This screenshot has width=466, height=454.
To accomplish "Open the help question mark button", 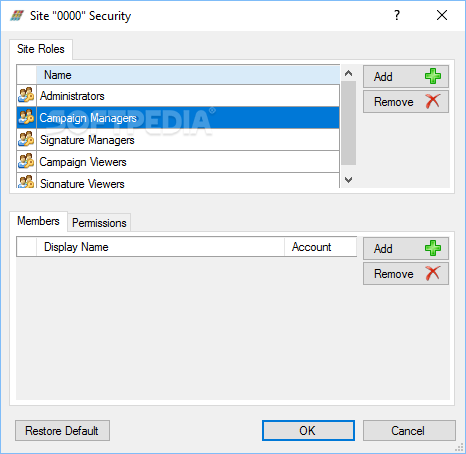I will point(397,15).
